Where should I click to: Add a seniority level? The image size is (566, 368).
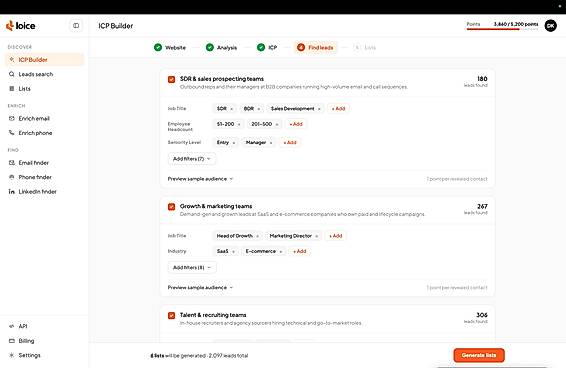pyautogui.click(x=289, y=142)
